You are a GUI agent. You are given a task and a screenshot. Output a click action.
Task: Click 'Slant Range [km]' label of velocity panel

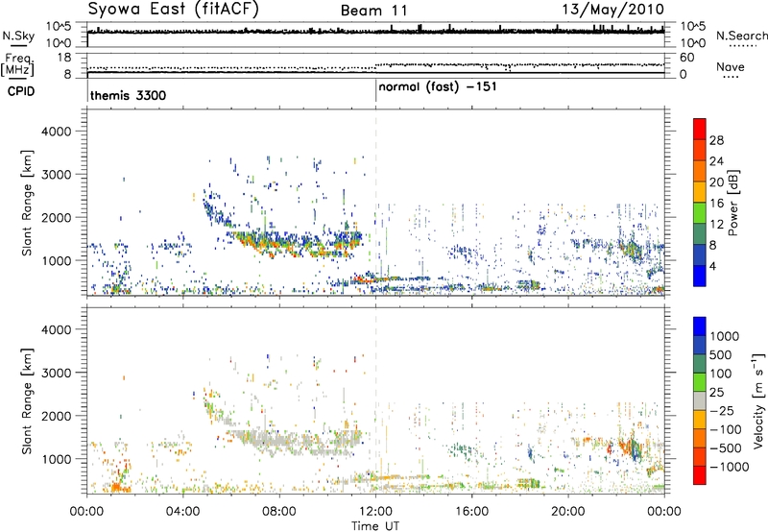click(27, 401)
